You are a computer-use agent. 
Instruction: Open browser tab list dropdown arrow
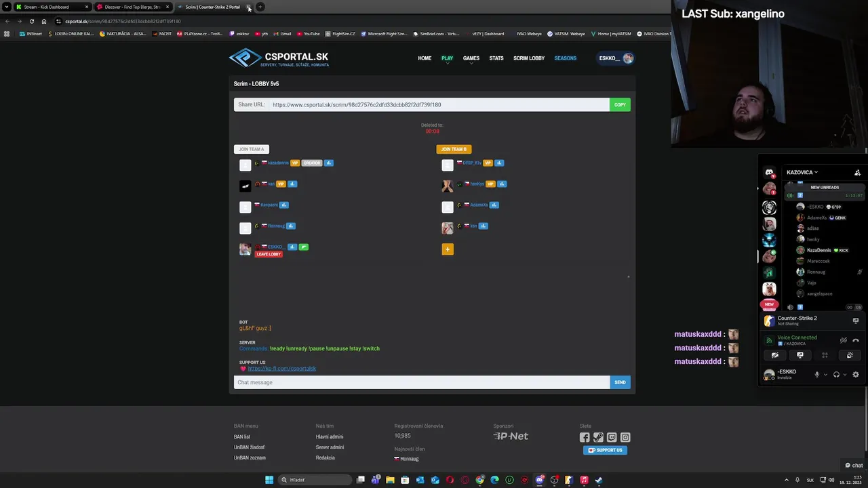click(x=6, y=7)
